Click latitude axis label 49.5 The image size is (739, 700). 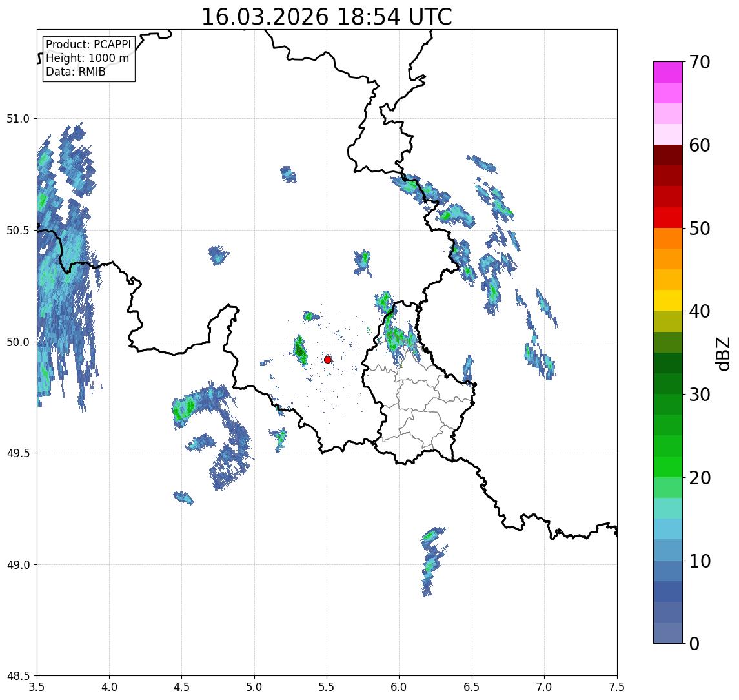tap(17, 453)
